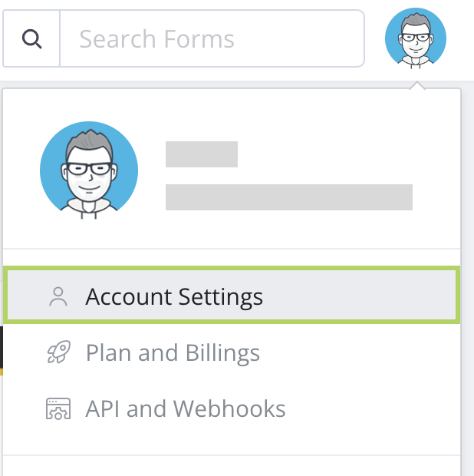The image size is (474, 476).
Task: Click the redacted email line under the name
Action: click(289, 197)
